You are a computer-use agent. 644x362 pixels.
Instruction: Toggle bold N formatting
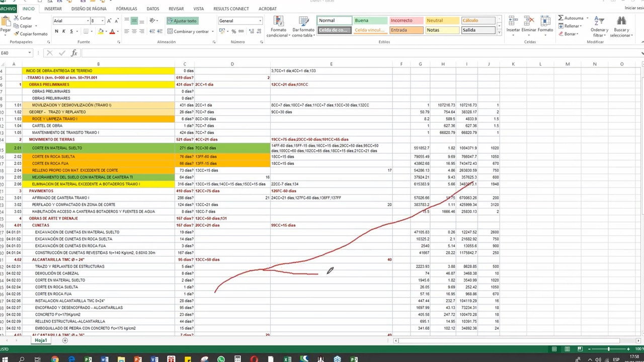click(x=56, y=31)
